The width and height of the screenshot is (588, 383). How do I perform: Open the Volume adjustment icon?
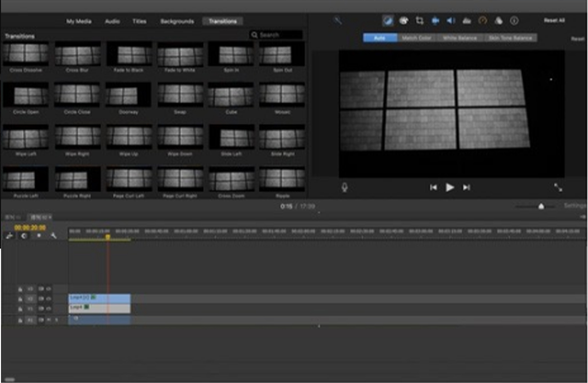(x=451, y=21)
